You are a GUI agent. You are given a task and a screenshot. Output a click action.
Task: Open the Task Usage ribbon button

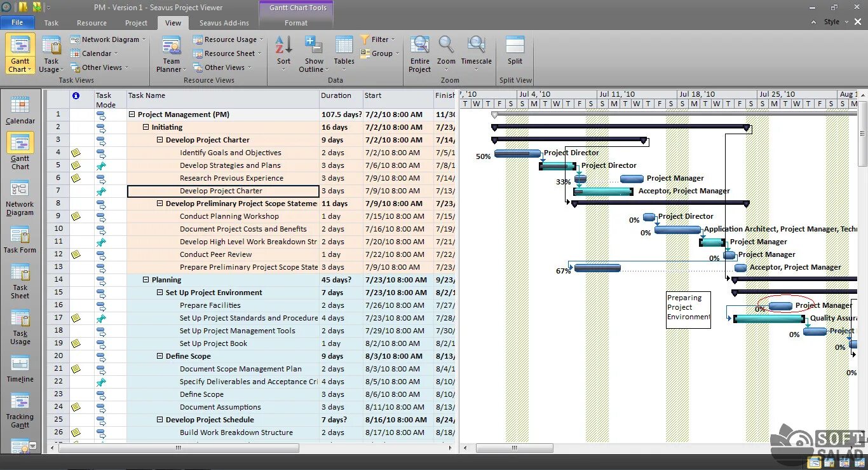51,54
